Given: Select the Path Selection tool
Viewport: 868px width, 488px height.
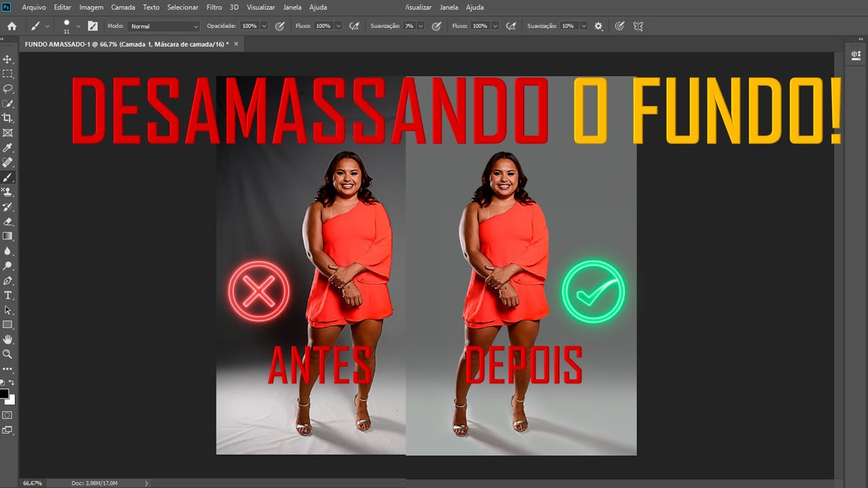Looking at the screenshot, I should pyautogui.click(x=7, y=310).
